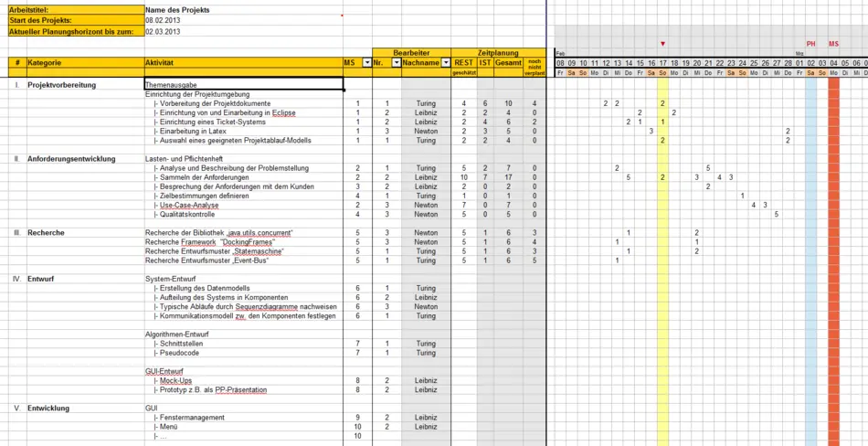868x446 pixels.
Task: Click the Kategorie column header
Action: click(x=84, y=63)
